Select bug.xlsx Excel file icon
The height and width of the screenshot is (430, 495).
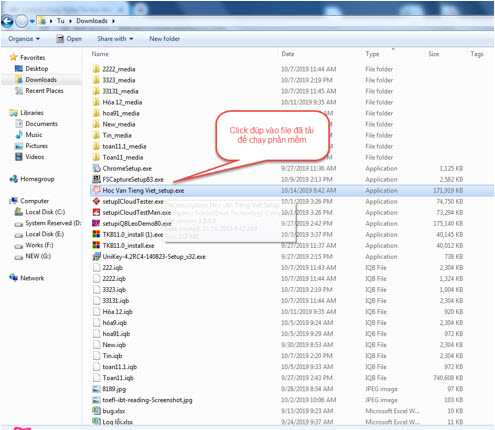96,410
